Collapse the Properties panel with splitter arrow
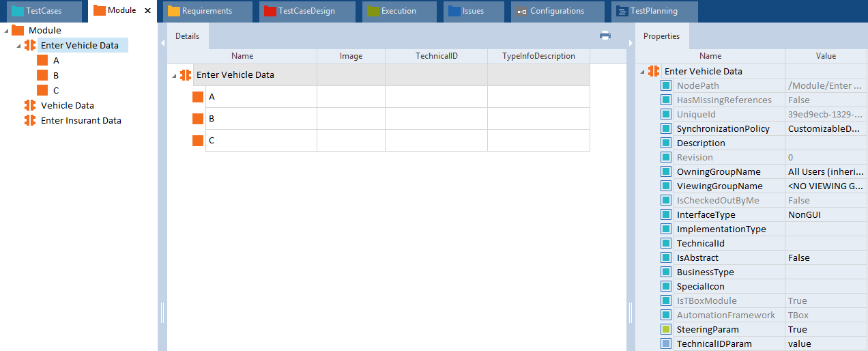The width and height of the screenshot is (868, 351). (631, 43)
